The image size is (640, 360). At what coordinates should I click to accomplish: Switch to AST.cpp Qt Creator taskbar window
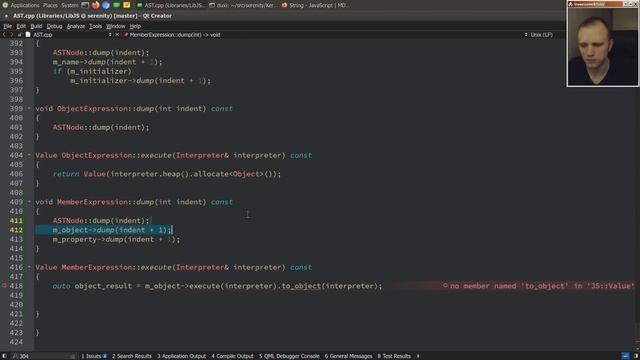coord(171,5)
